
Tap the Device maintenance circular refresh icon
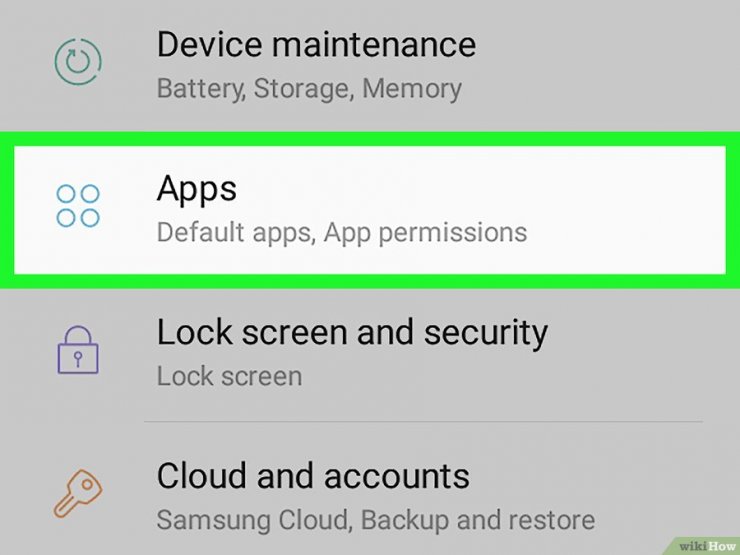pyautogui.click(x=78, y=62)
